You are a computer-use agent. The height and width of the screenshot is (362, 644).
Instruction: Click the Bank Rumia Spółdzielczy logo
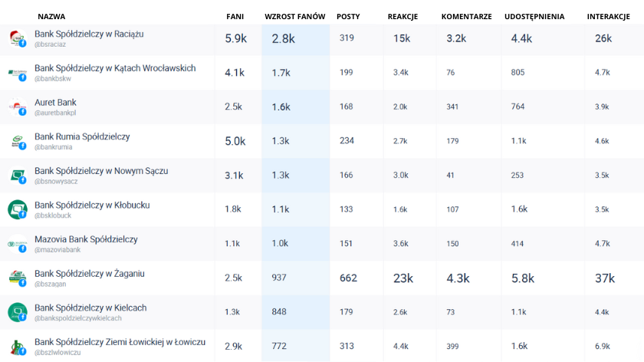point(17,142)
